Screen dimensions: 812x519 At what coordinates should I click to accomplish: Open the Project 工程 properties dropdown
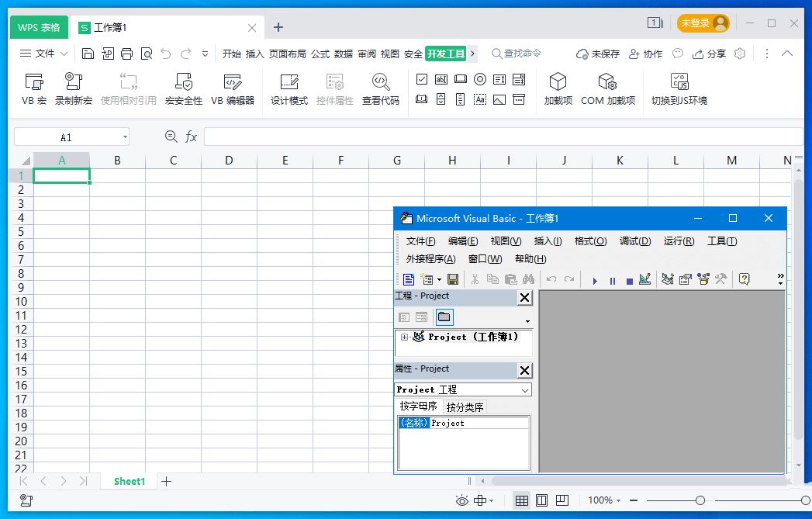coord(525,390)
